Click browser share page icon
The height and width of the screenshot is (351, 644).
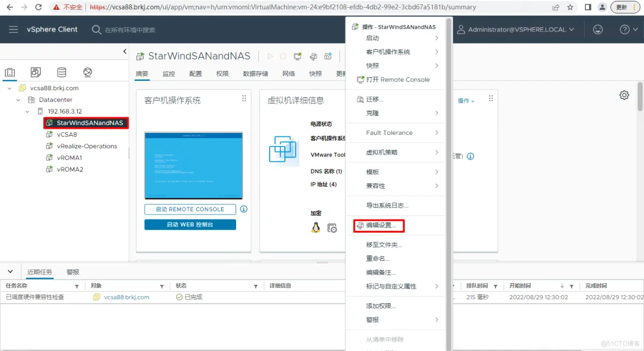[x=556, y=7]
